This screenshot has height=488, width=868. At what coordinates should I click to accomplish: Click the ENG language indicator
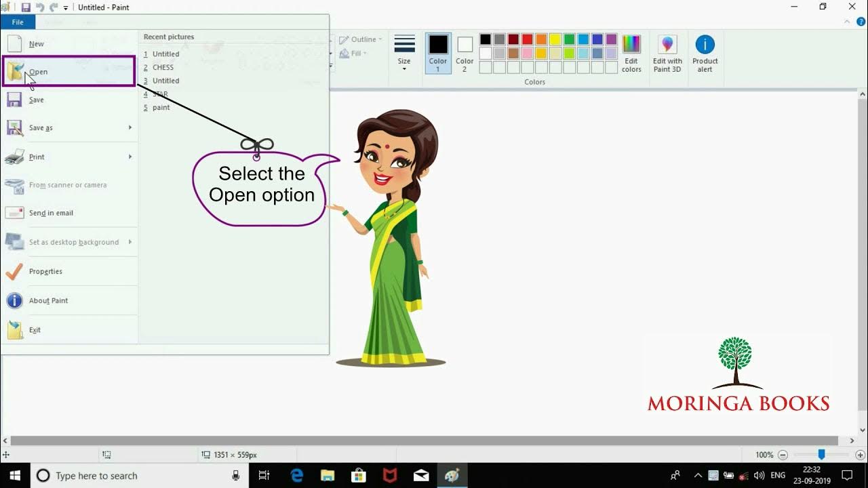[778, 475]
